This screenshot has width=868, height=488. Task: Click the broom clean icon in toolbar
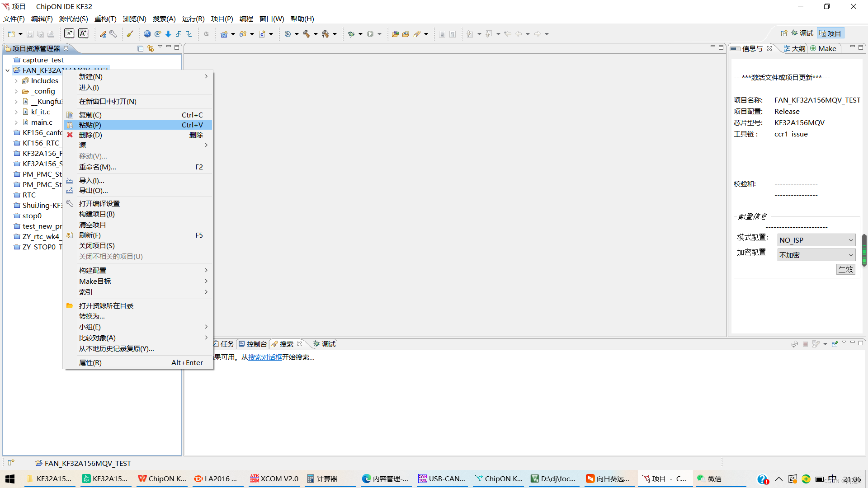pos(130,34)
